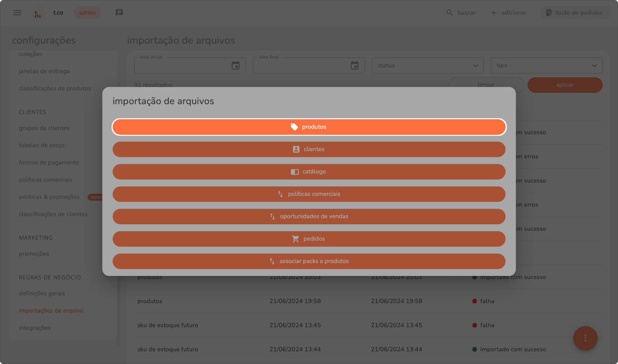This screenshot has width=618, height=364.
Task: Select associar packs a produtos option
Action: (x=309, y=261)
